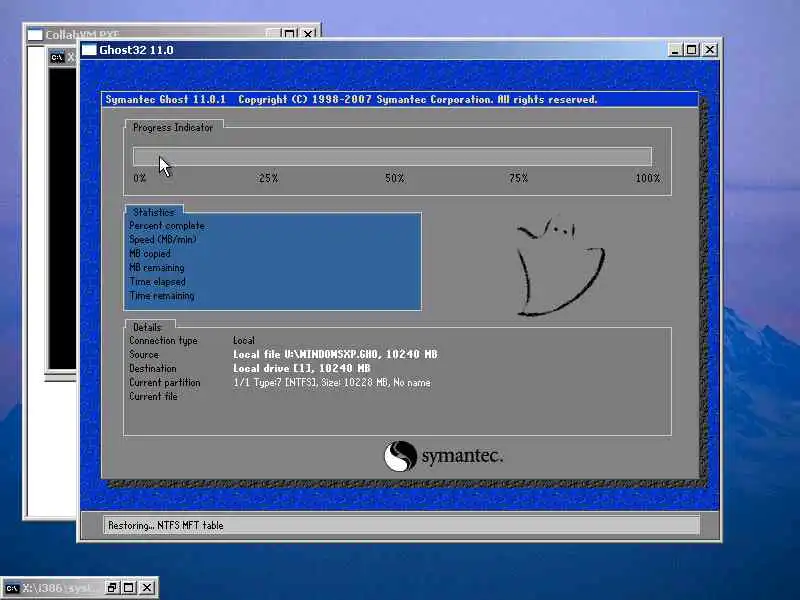Click 'Speed (MB/min)' in Statistics
Viewport: 800px width, 600px height.
click(x=163, y=239)
